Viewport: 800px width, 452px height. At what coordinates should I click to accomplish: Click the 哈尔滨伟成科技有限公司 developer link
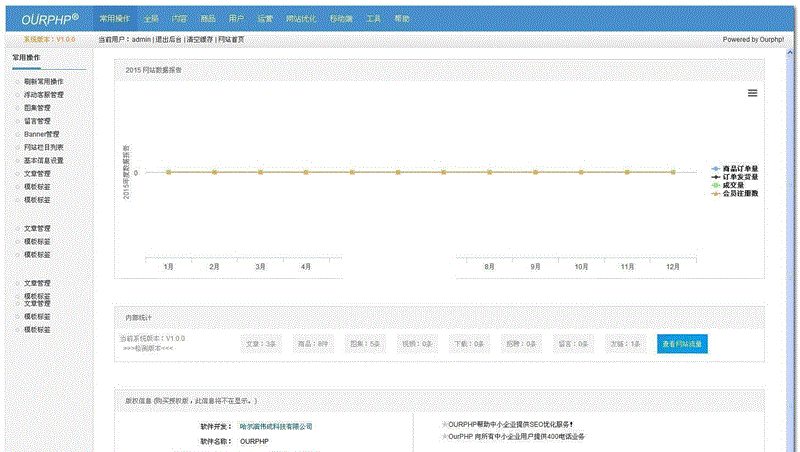click(x=276, y=426)
